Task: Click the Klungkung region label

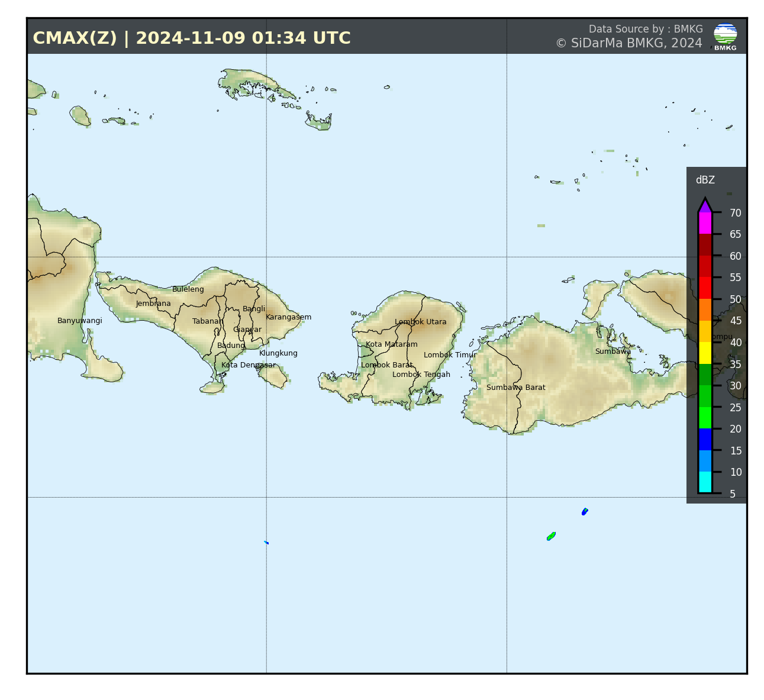Action: (x=278, y=353)
